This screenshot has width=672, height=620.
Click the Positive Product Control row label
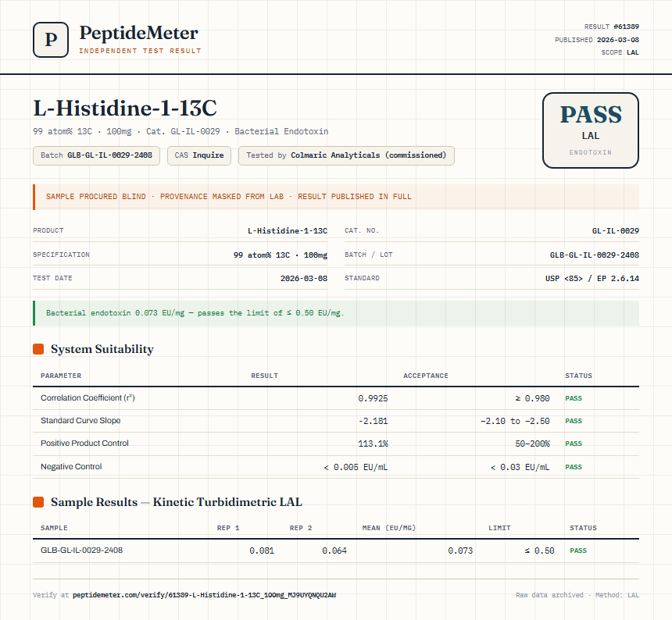click(84, 444)
